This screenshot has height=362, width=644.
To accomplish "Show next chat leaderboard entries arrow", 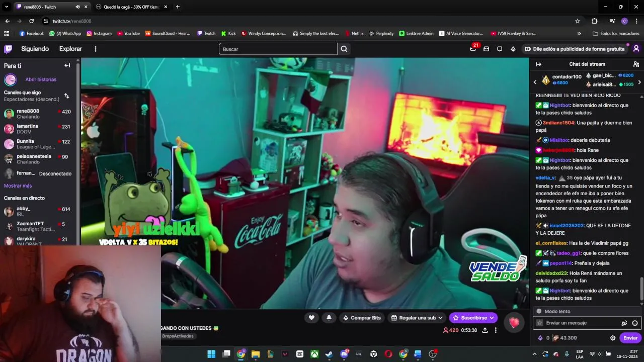I will coord(639,82).
